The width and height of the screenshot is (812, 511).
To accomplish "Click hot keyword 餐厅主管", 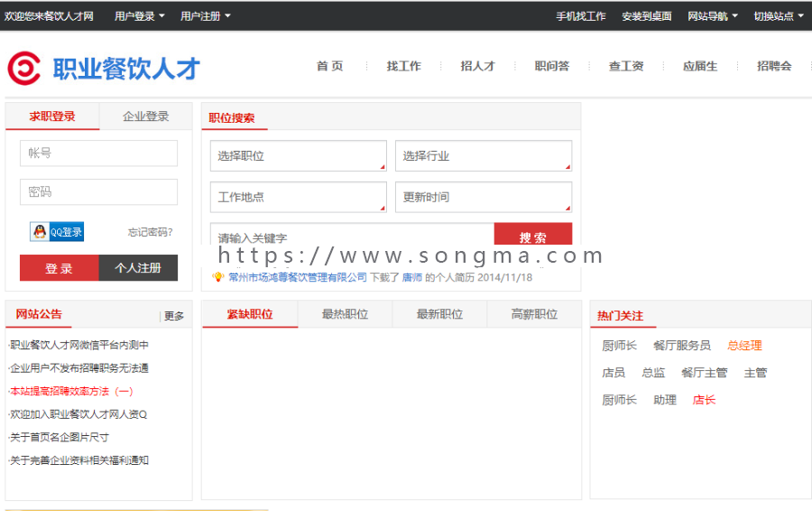I will coord(705,373).
